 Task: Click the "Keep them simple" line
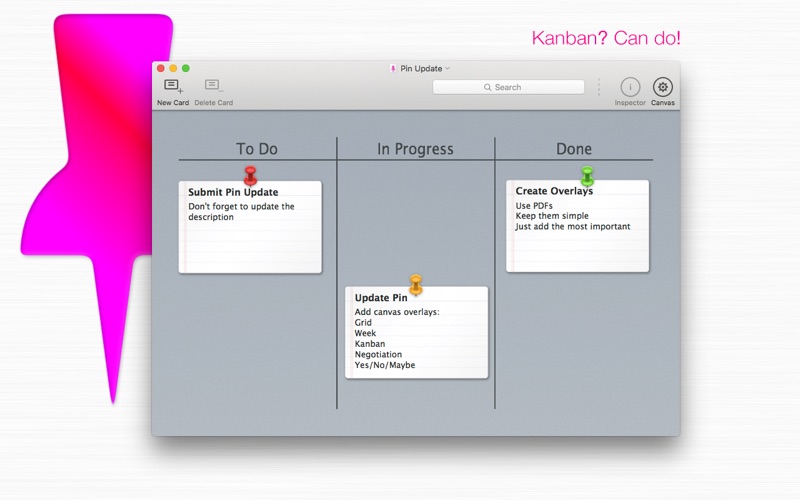tap(552, 216)
